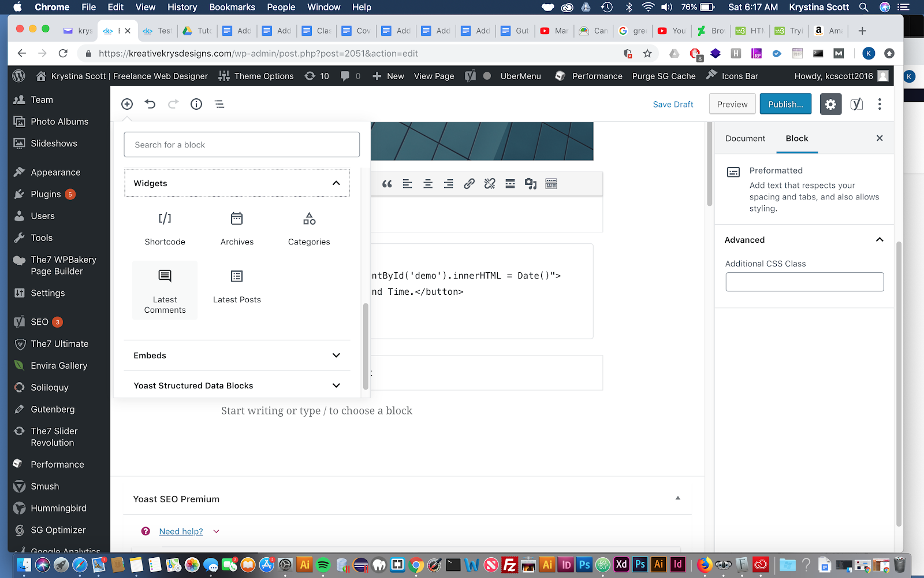Collapse the Advanced panel
924x578 pixels.
(804, 240)
